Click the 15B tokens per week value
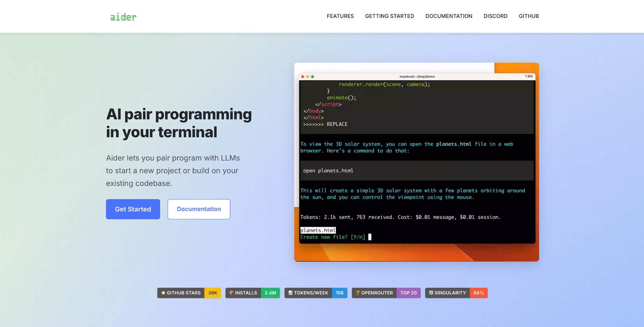This screenshot has width=644, height=327. click(340, 293)
